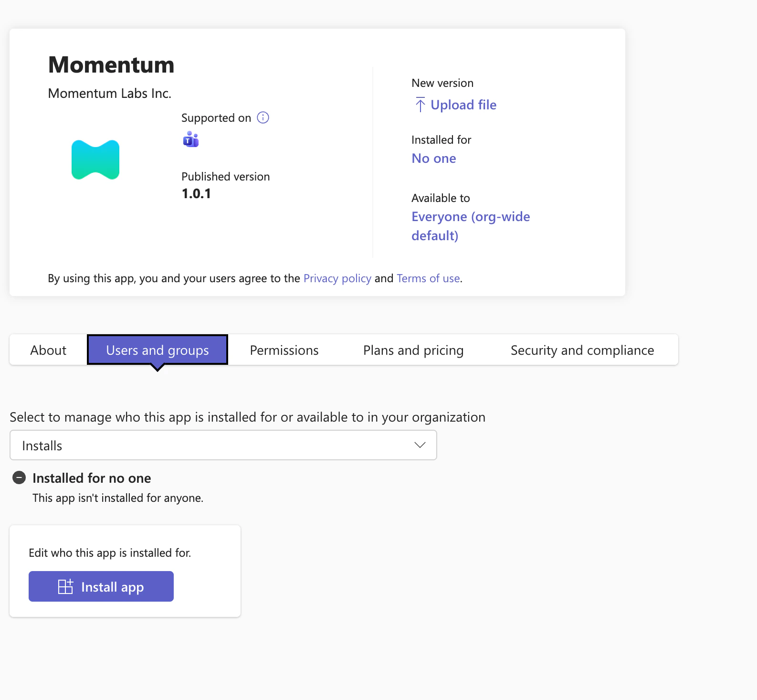Click the Available to label

pos(441,198)
